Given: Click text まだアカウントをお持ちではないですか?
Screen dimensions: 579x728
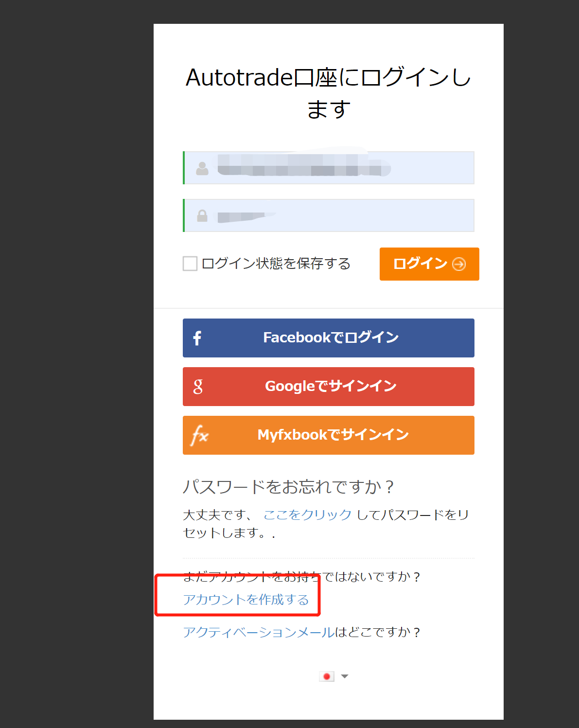Looking at the screenshot, I should tap(302, 577).
